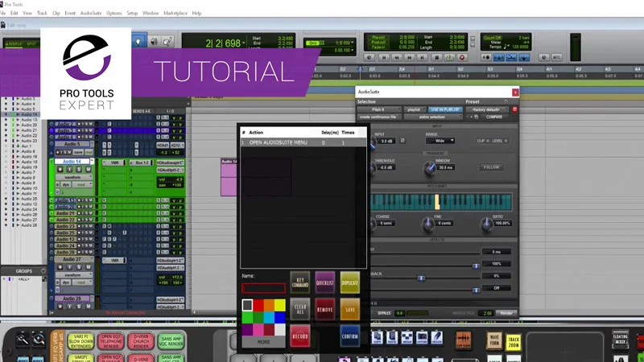Click the zoom out magnifier on controller
This screenshot has height=362, width=644.
click(23, 339)
